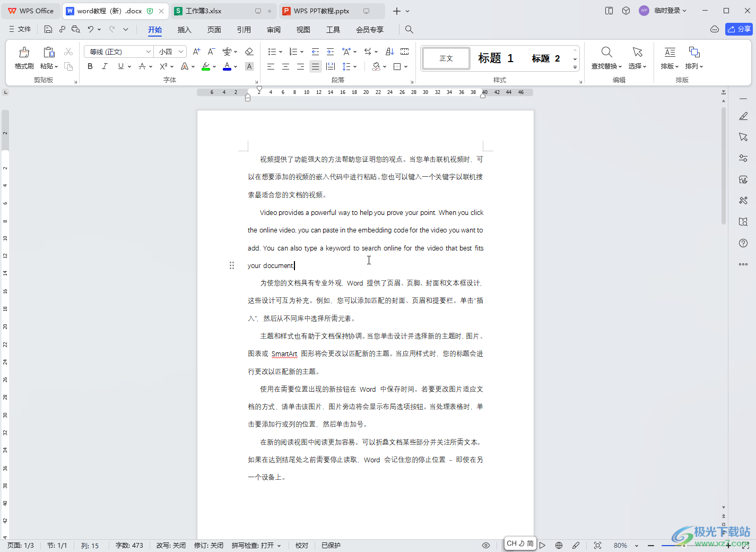Screen dimensions: 756x552
Task: Click the clear formatting eraser icon
Action: [249, 51]
